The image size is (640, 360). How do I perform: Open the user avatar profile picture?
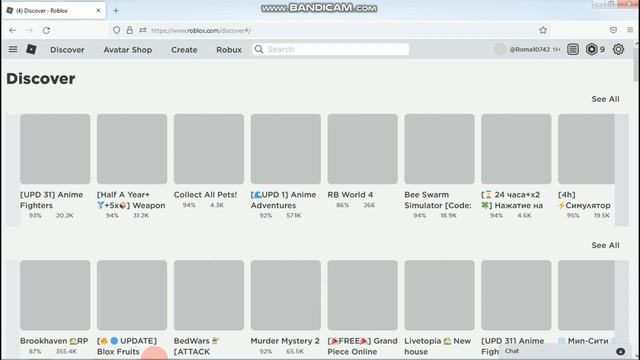(500, 49)
